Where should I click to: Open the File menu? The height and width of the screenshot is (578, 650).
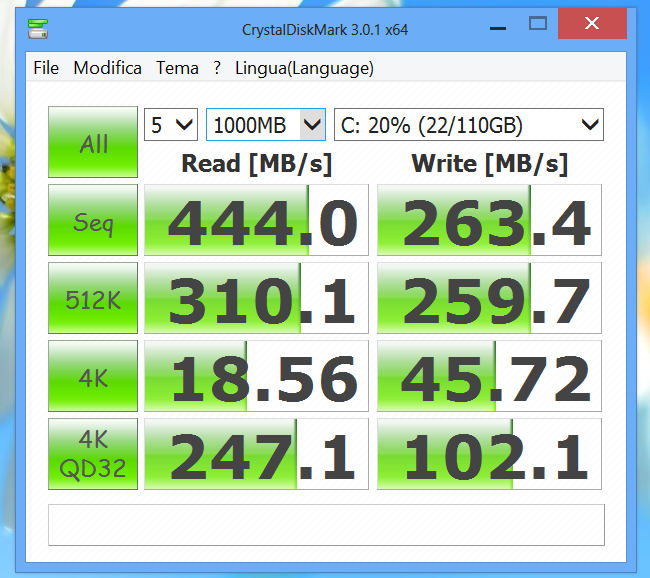coord(46,68)
